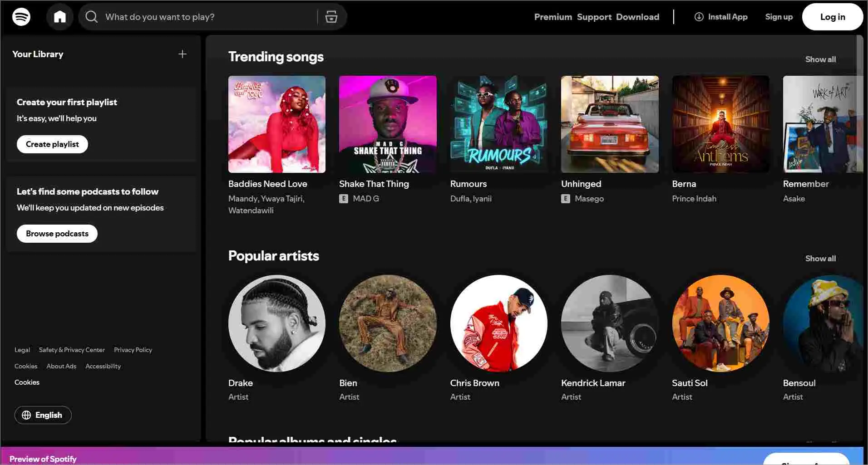Click the download icon next to Install App
This screenshot has height=465, width=868.
coord(699,16)
